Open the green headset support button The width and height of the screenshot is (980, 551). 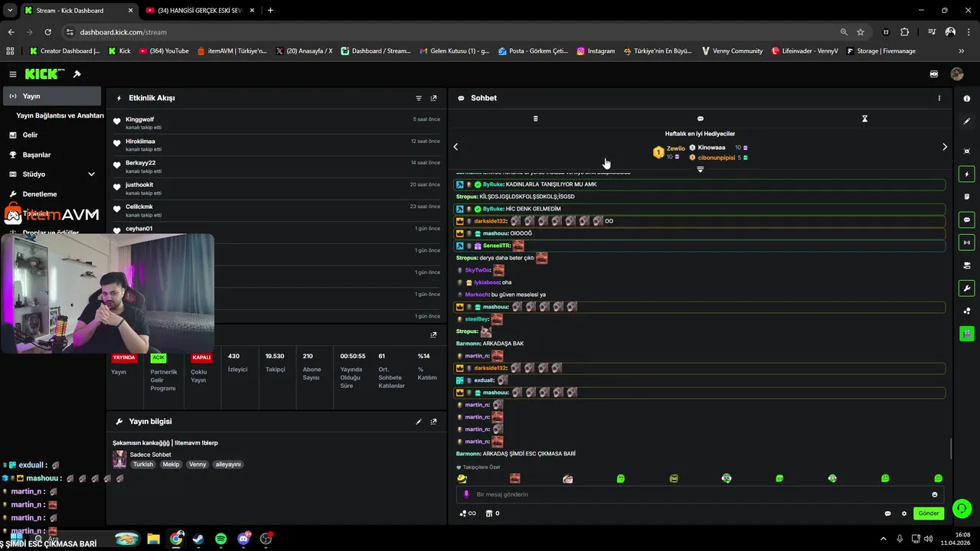tap(962, 508)
